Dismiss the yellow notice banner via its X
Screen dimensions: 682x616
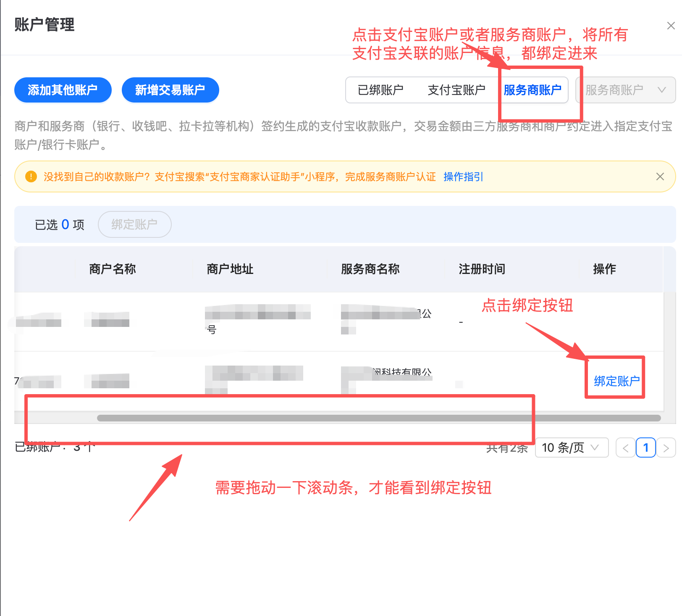[660, 176]
